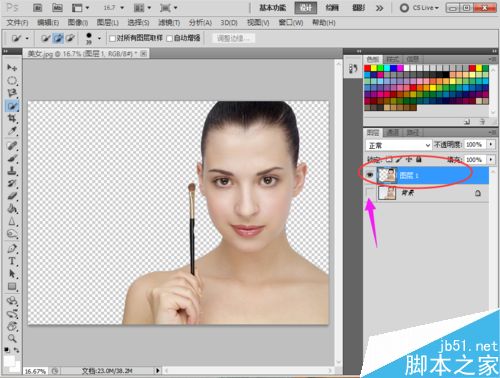This screenshot has height=378, width=500.
Task: Choose New Selection mode in options bar
Action: click(x=45, y=39)
